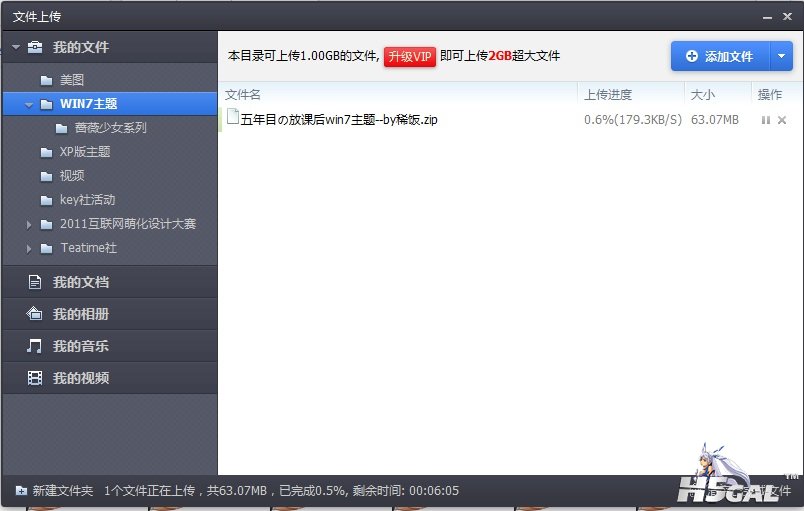
Task: Open the dropdown arrow beside 添加文件
Action: 781,56
